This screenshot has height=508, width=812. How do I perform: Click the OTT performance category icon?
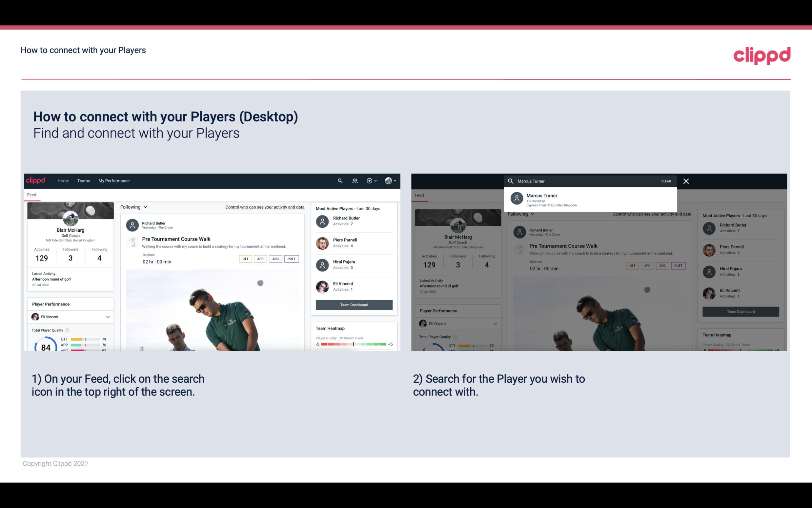[244, 258]
